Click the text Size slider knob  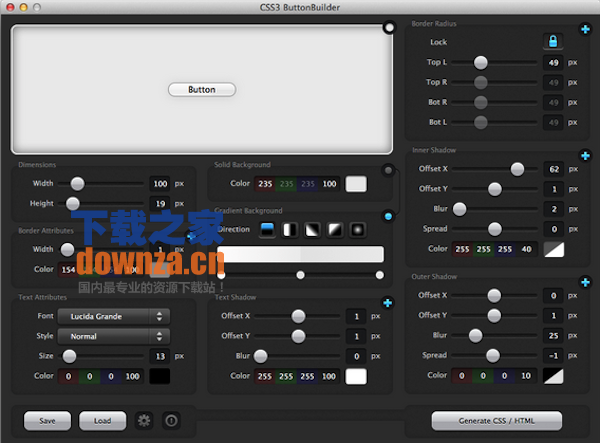(x=69, y=356)
